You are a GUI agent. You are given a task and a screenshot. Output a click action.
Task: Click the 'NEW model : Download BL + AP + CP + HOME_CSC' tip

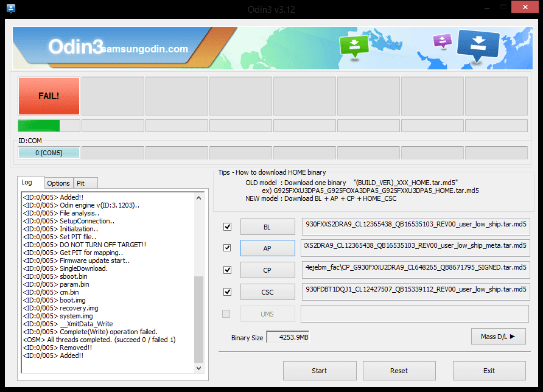coord(321,198)
